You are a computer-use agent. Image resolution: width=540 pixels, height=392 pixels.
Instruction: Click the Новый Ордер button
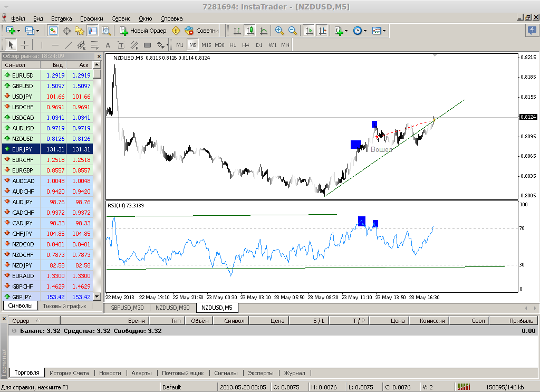coord(143,31)
